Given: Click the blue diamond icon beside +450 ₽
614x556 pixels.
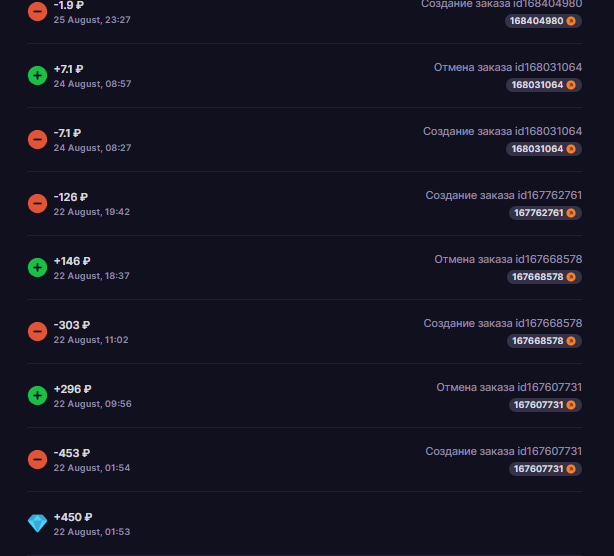Looking at the screenshot, I should tap(38, 524).
